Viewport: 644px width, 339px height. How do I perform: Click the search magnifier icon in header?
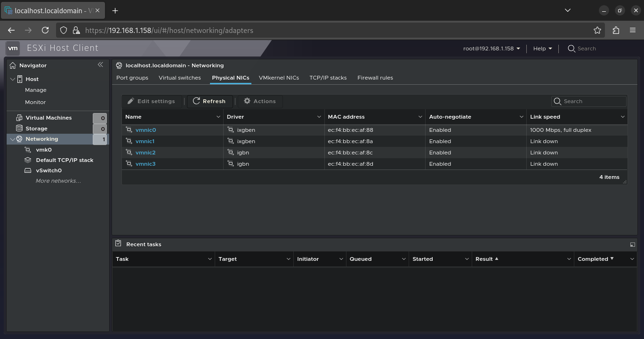pos(572,48)
